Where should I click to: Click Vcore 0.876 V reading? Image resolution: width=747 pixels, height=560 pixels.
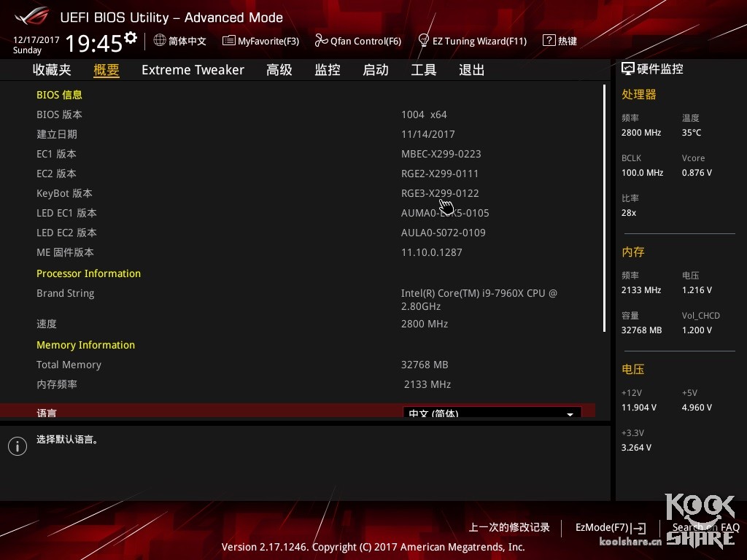(697, 172)
